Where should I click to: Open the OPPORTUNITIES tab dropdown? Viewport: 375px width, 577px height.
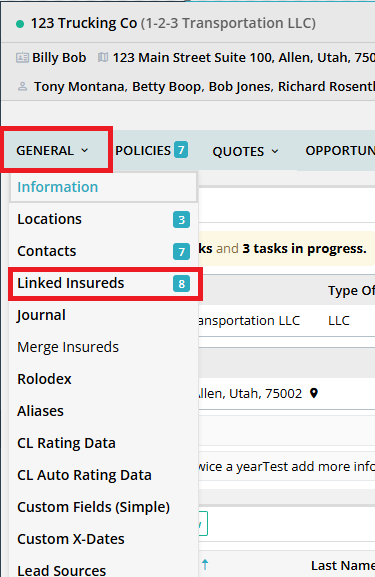(x=340, y=151)
